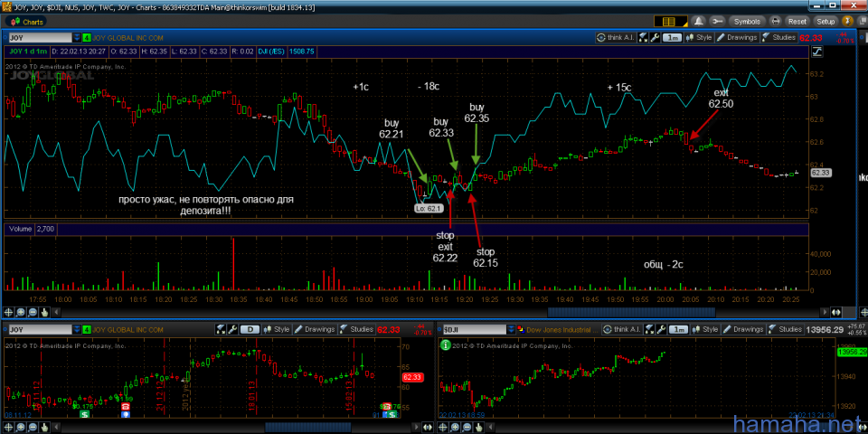The width and height of the screenshot is (868, 434).
Task: Open the chart grid layout selector
Action: [670, 22]
